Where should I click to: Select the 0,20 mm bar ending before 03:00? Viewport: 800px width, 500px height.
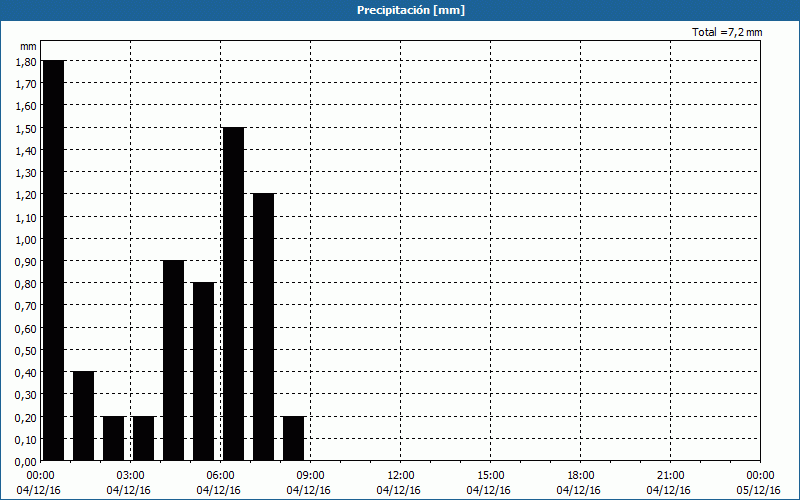(114, 438)
